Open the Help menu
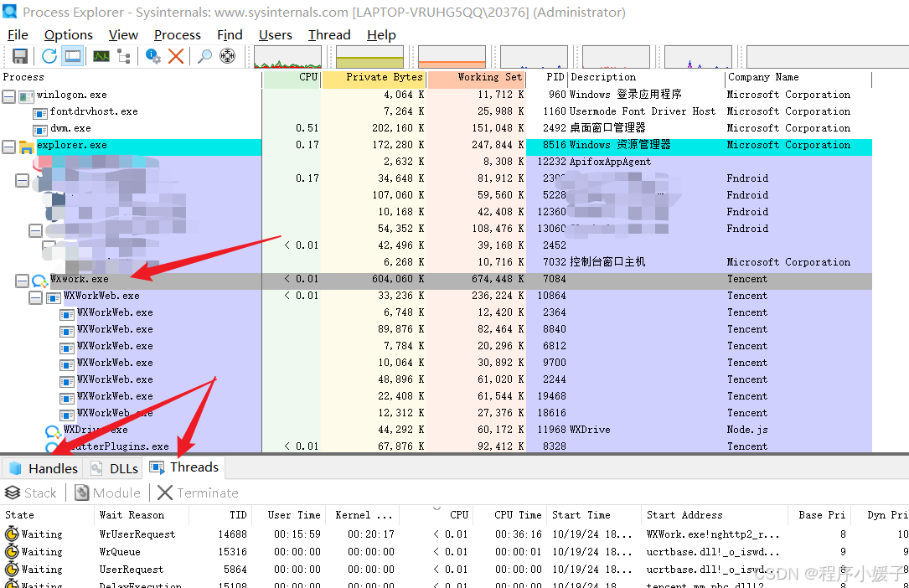 coord(381,35)
